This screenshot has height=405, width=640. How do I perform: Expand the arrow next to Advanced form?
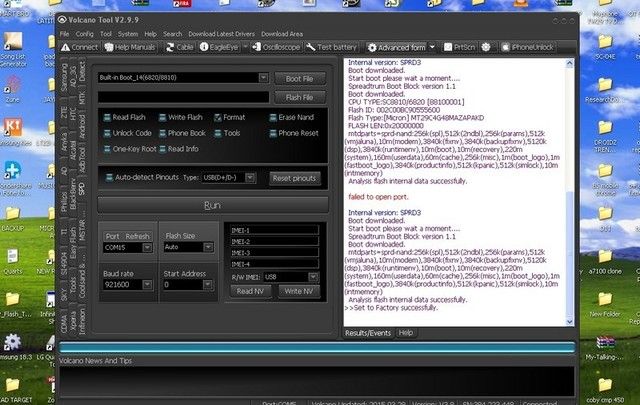pyautogui.click(x=433, y=47)
